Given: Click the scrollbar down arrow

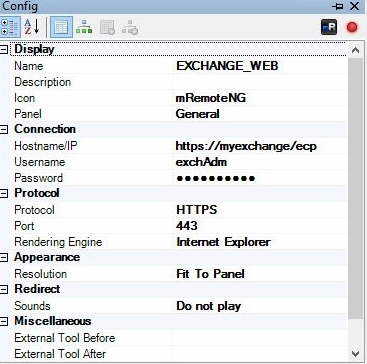Looking at the screenshot, I should pos(355,354).
